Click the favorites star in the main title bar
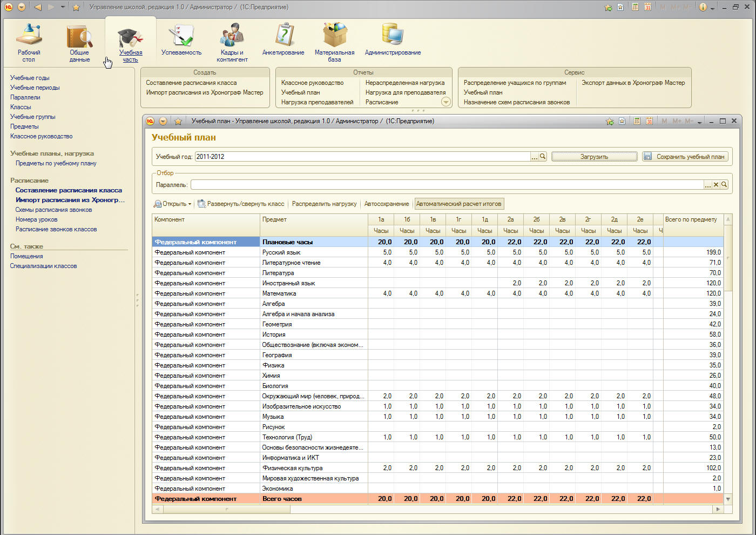This screenshot has width=756, height=535. click(x=76, y=7)
